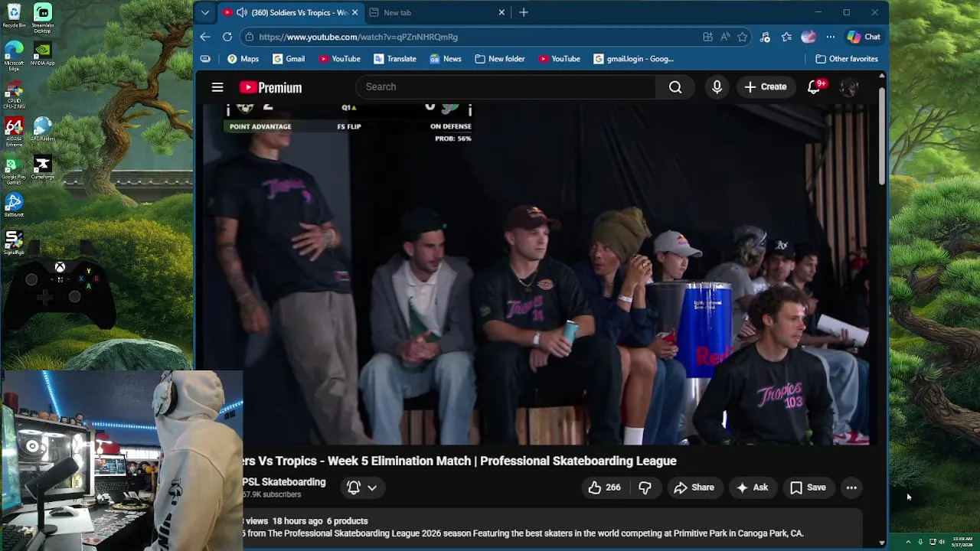Toggle subscription notification bell for PSL Skateboarding
Viewport: 980px width, 551px height.
(354, 487)
